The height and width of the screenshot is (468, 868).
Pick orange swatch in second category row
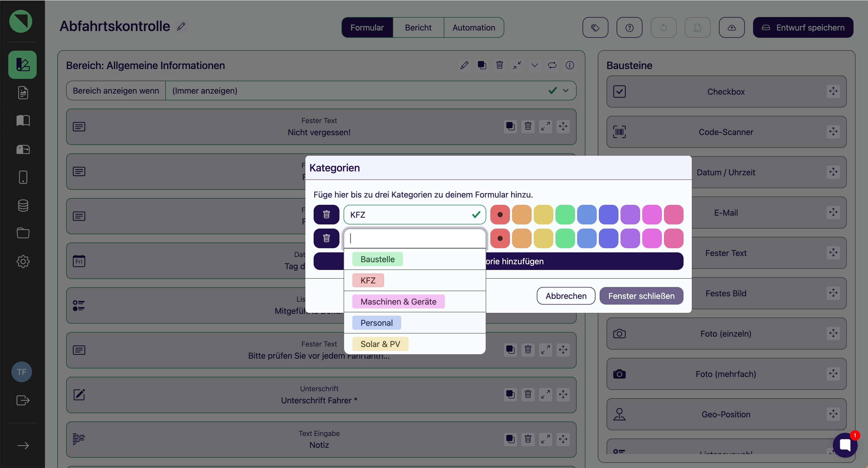tap(522, 238)
